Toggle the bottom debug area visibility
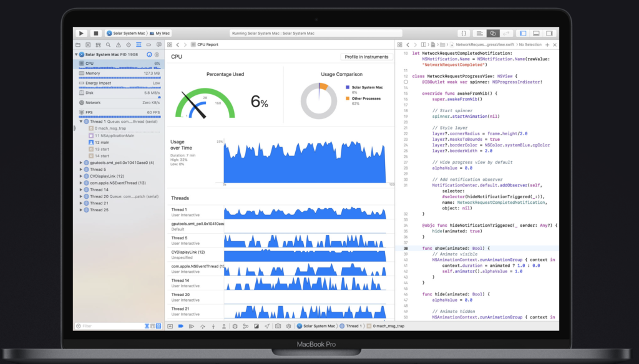The height and width of the screenshot is (364, 639). coord(537,33)
